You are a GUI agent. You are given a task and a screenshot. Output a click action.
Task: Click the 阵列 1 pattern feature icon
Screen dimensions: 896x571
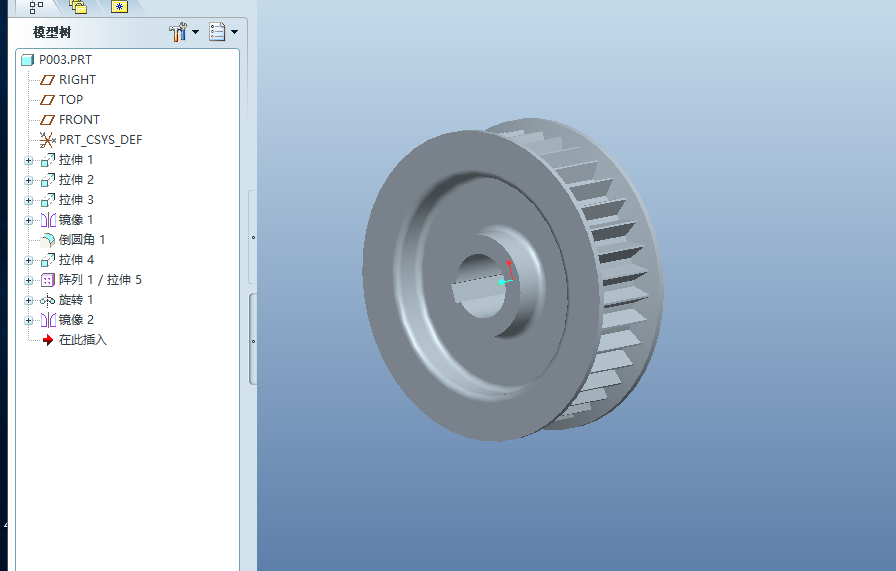pyautogui.click(x=48, y=280)
